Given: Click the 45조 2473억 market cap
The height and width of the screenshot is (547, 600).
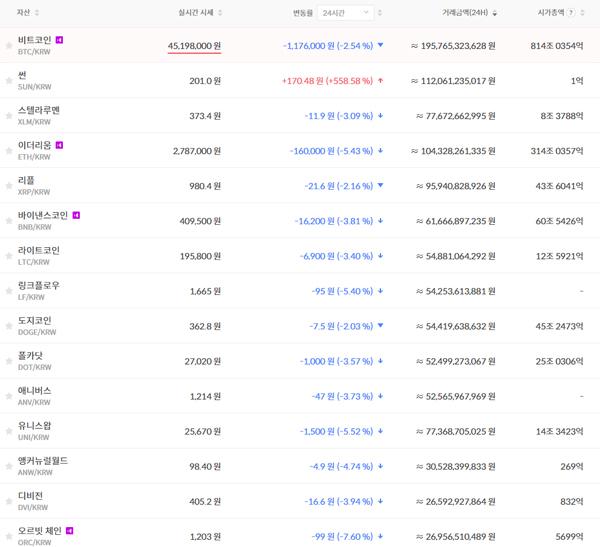Looking at the screenshot, I should point(559,327).
